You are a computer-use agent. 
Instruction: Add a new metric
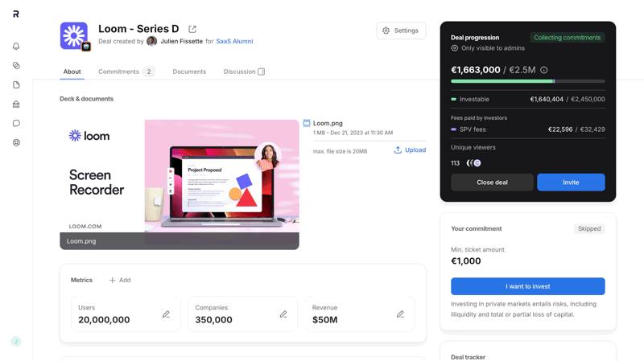pyautogui.click(x=120, y=280)
